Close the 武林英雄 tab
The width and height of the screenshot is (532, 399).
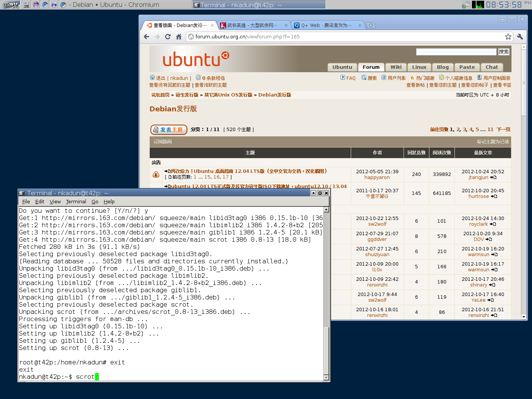[x=286, y=25]
